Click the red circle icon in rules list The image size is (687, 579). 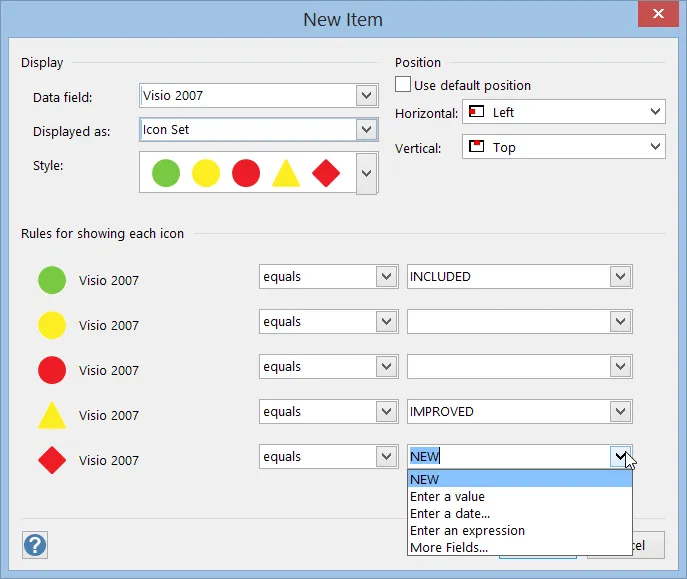coord(52,370)
